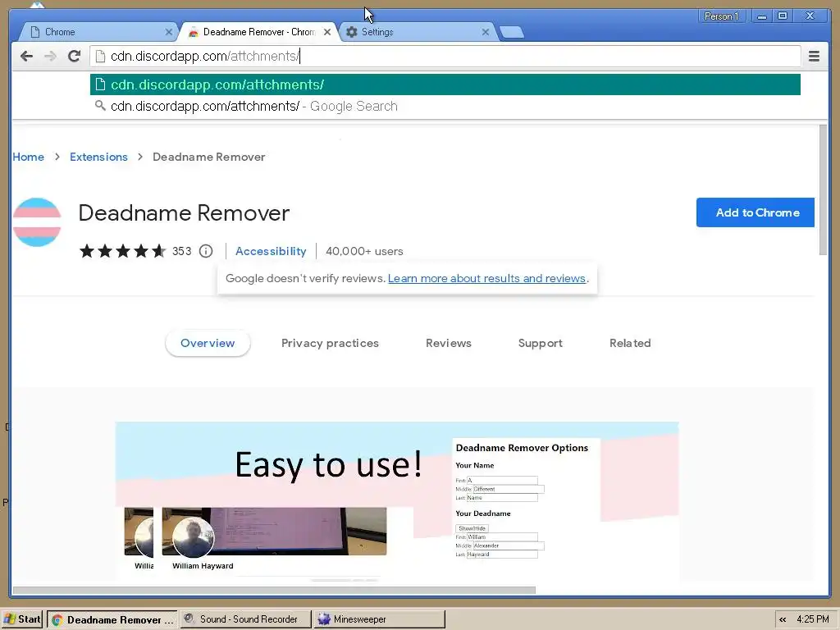Close the Deadname Remover tab
Screen dimensions: 840x630
[327, 32]
